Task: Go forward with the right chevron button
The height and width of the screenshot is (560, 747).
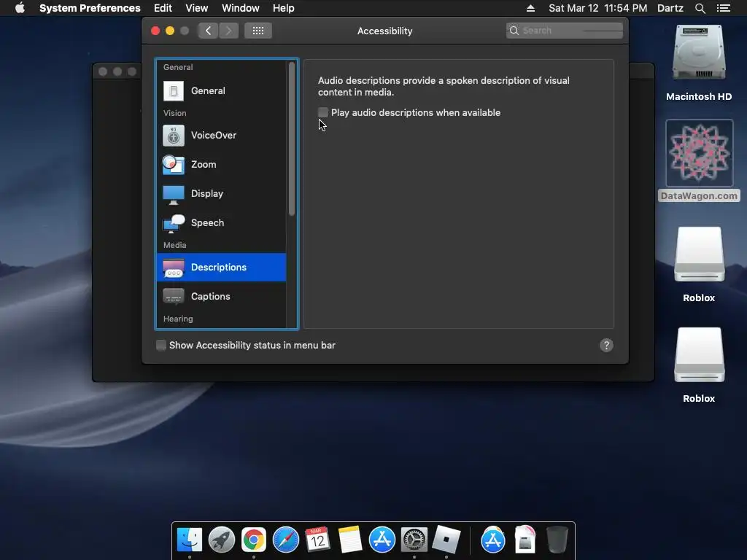Action: pos(228,31)
